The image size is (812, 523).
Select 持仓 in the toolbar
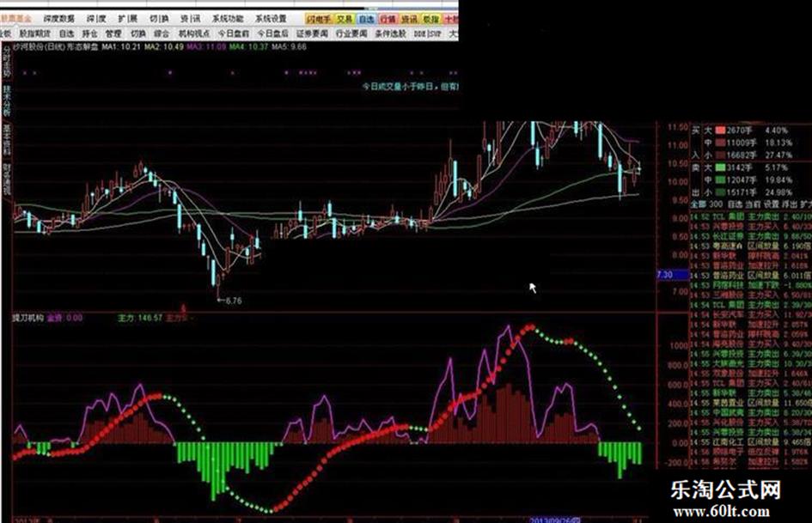90,33
